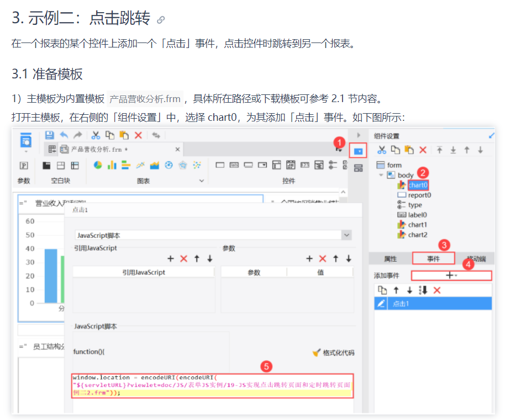Click the right-arrow panel expander beside 组件设置
This screenshot has height=420, width=521.
coord(359,135)
